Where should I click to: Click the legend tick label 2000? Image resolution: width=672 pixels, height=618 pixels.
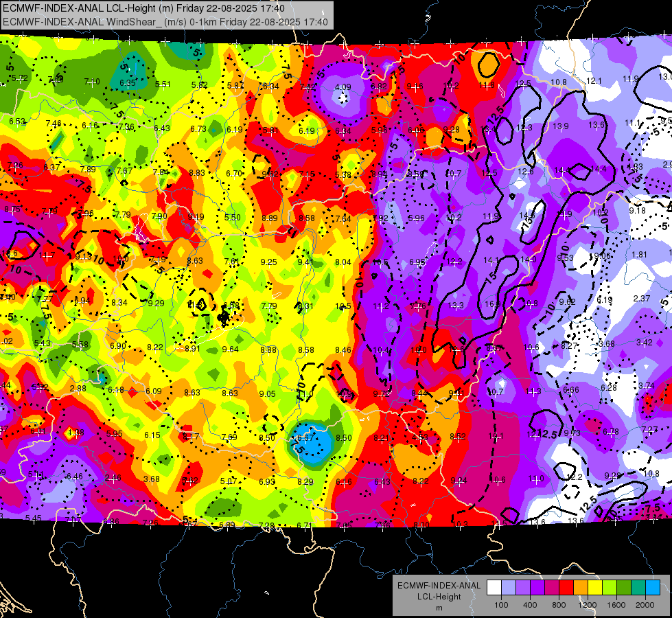tap(645, 605)
